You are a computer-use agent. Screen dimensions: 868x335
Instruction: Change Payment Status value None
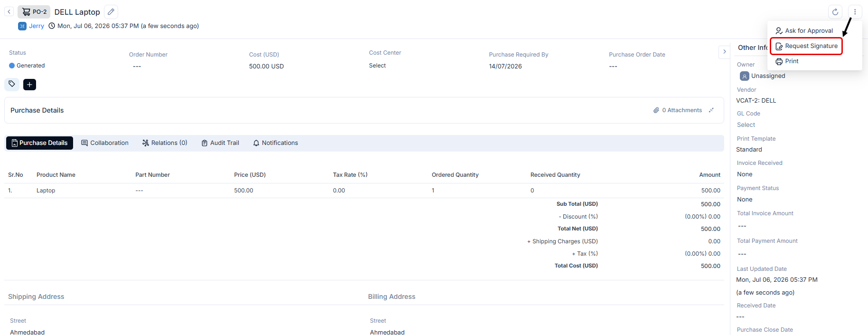point(745,200)
